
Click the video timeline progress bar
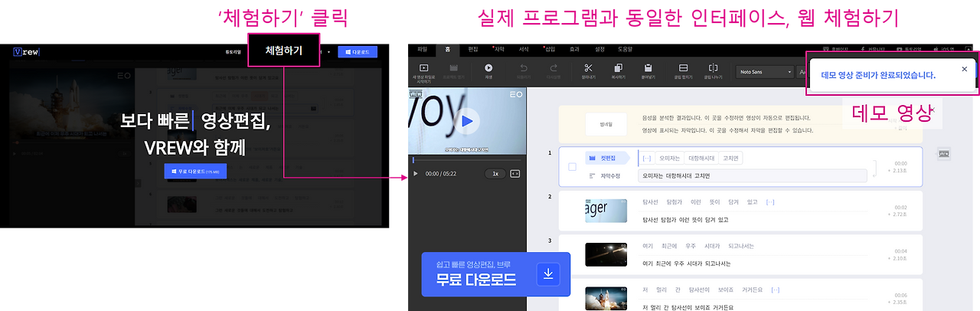pyautogui.click(x=467, y=160)
